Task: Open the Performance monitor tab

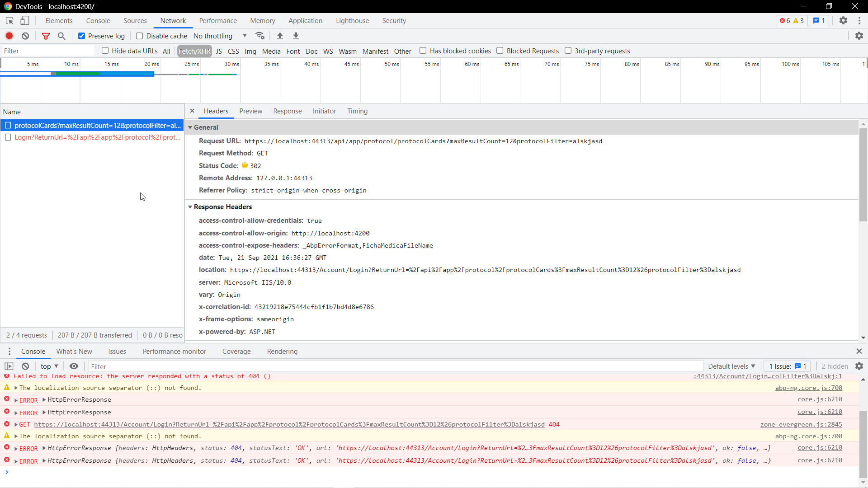Action: pos(174,351)
